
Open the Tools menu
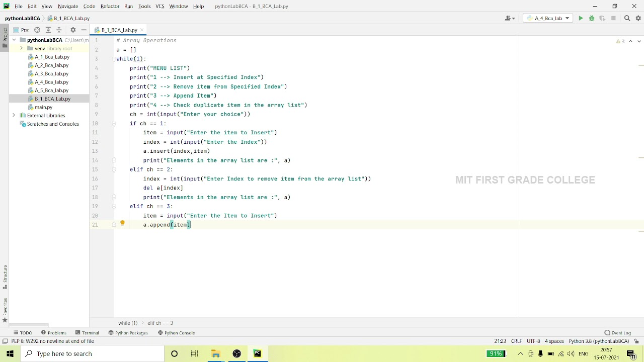coord(144,6)
